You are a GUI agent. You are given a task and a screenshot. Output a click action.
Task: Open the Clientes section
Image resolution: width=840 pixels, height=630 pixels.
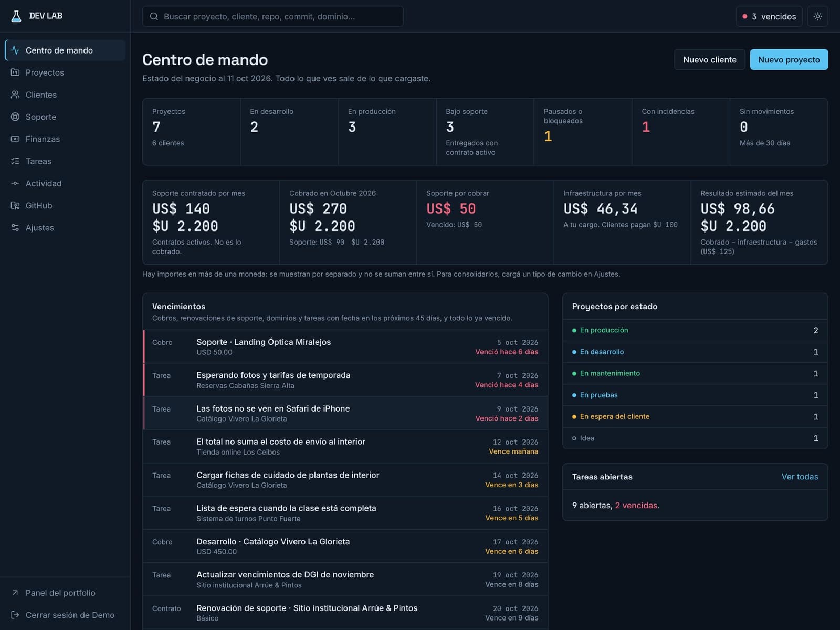65,94
